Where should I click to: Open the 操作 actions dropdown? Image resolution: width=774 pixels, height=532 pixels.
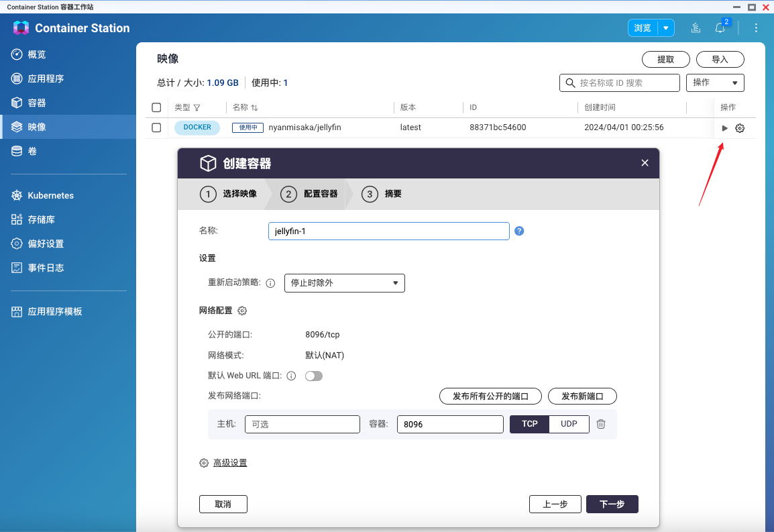715,83
